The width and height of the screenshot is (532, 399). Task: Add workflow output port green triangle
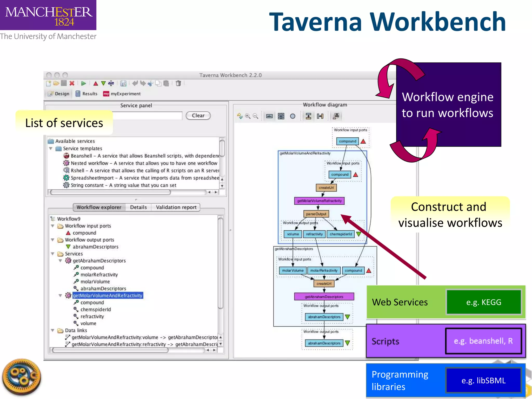pyautogui.click(x=103, y=83)
